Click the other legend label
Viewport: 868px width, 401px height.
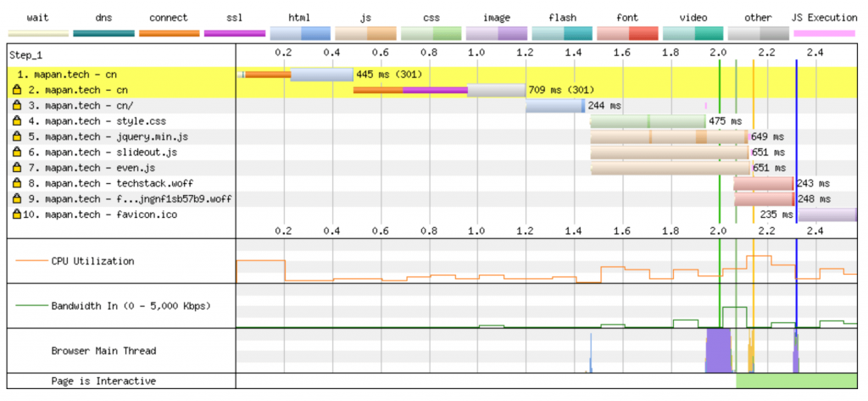point(759,18)
